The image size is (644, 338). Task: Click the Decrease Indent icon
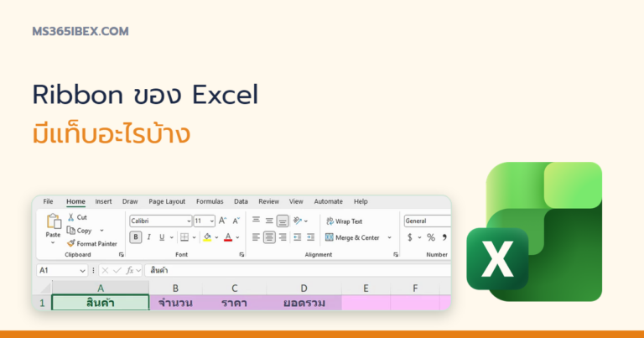click(x=298, y=237)
